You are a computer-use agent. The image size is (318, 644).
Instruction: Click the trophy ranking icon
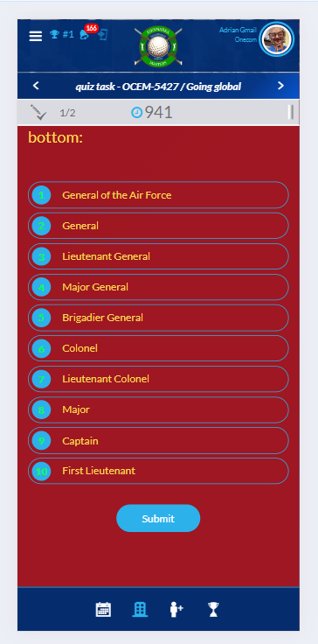tap(54, 34)
